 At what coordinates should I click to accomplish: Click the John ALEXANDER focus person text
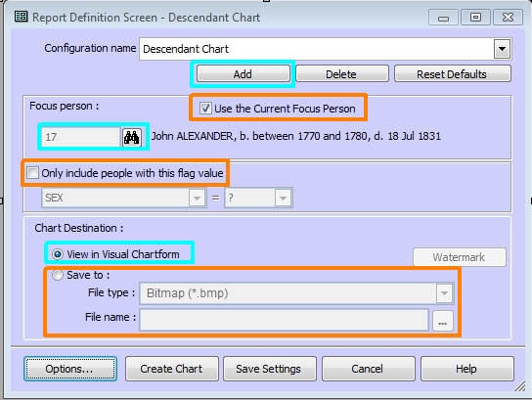tap(296, 136)
